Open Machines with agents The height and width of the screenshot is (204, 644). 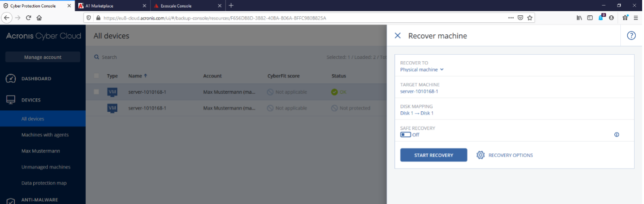point(45,135)
